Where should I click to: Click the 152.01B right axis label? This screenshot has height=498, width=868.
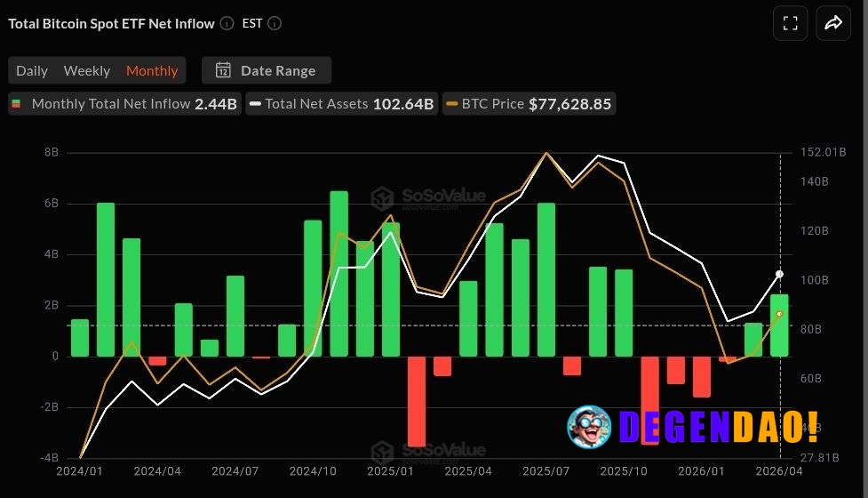pos(824,152)
